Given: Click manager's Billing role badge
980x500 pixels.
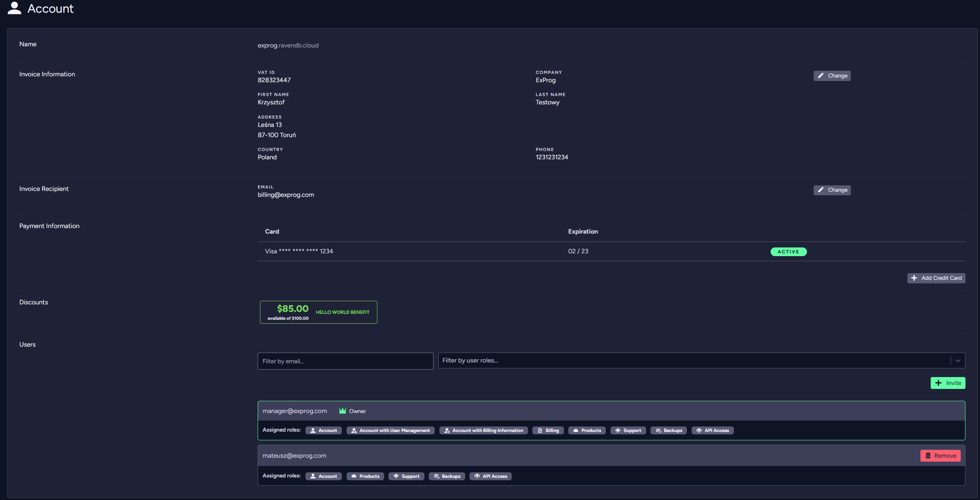Looking at the screenshot, I should point(548,430).
